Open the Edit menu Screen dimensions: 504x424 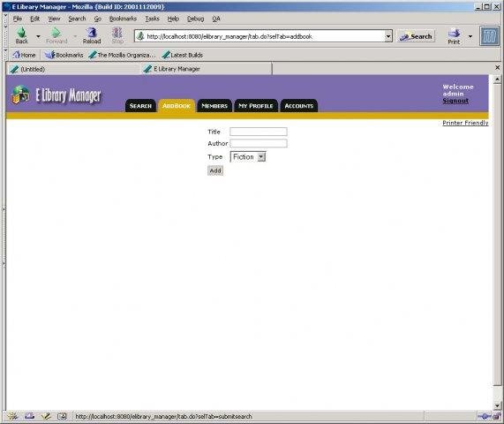click(34, 19)
